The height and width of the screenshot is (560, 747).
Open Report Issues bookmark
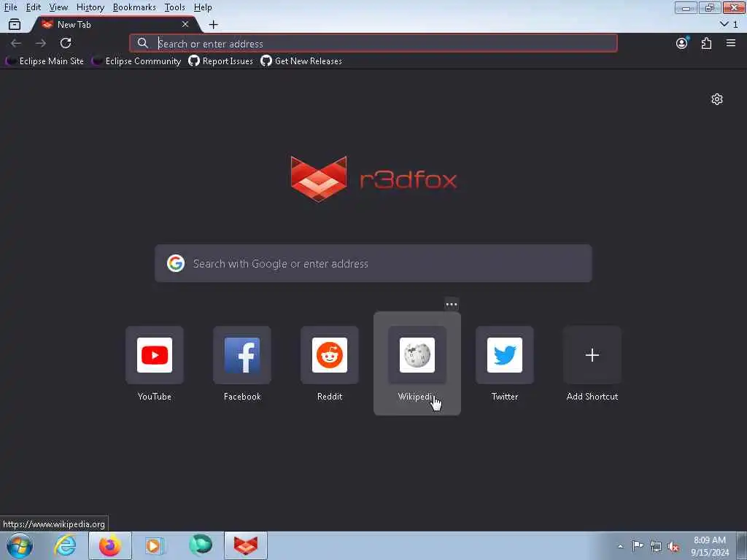220,61
